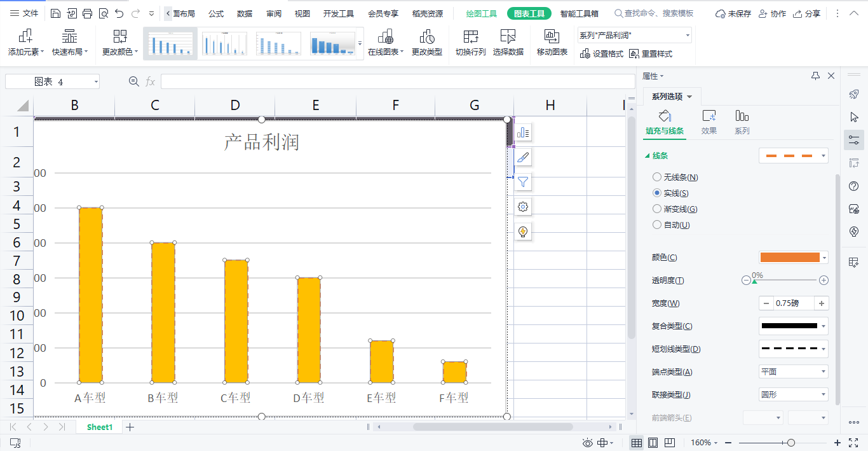The width and height of the screenshot is (868, 451).
Task: Click the 添加元素 (Add Element) icon
Action: pyautogui.click(x=26, y=36)
